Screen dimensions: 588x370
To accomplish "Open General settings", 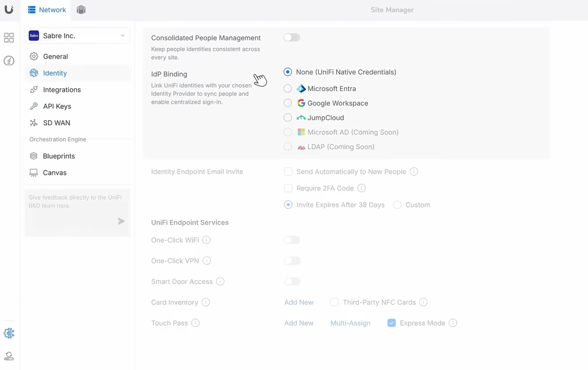I will tap(78, 57).
